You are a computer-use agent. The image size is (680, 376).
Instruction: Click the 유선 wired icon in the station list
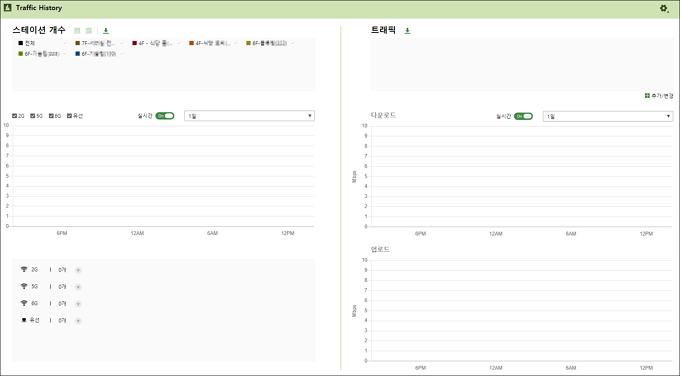pyautogui.click(x=24, y=320)
